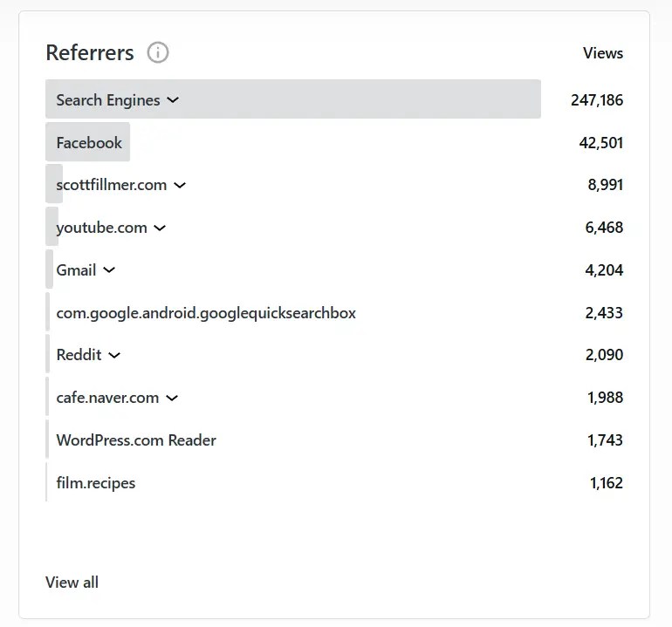Image resolution: width=672 pixels, height=627 pixels.
Task: Select the youtube.com referrer label
Action: tap(101, 228)
